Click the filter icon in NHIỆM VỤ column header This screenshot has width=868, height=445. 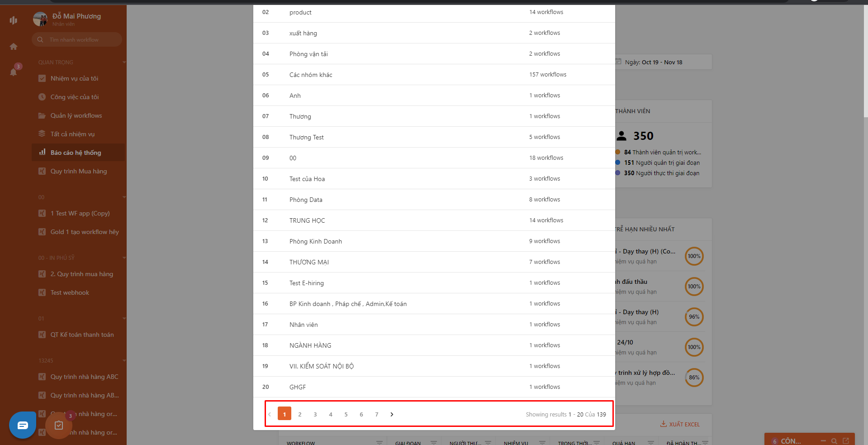pyautogui.click(x=542, y=443)
